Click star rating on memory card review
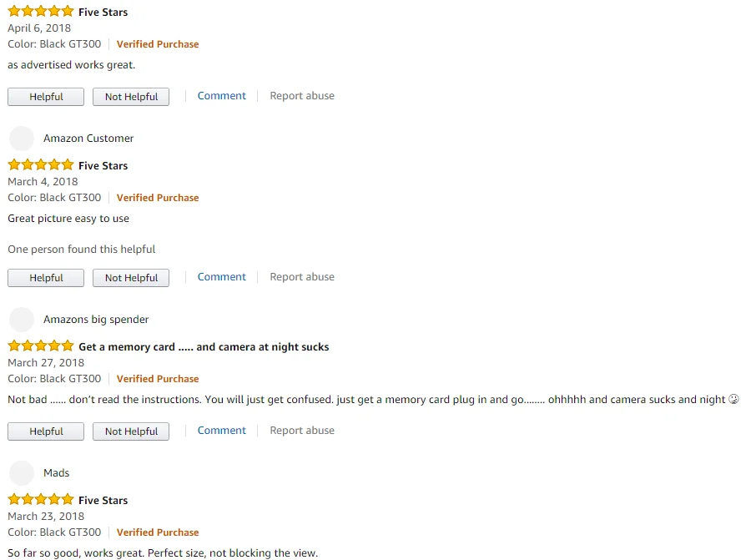The width and height of the screenshot is (741, 560). click(x=41, y=346)
